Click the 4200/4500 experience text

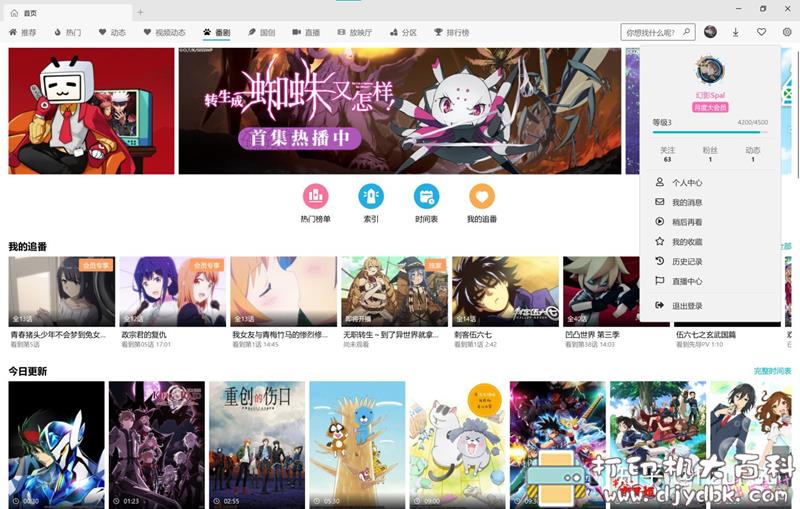coord(753,122)
